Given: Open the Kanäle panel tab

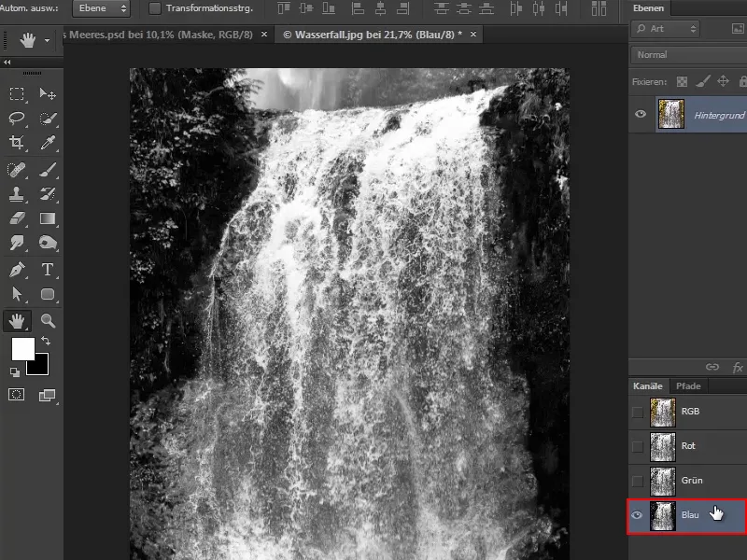Looking at the screenshot, I should (x=648, y=385).
